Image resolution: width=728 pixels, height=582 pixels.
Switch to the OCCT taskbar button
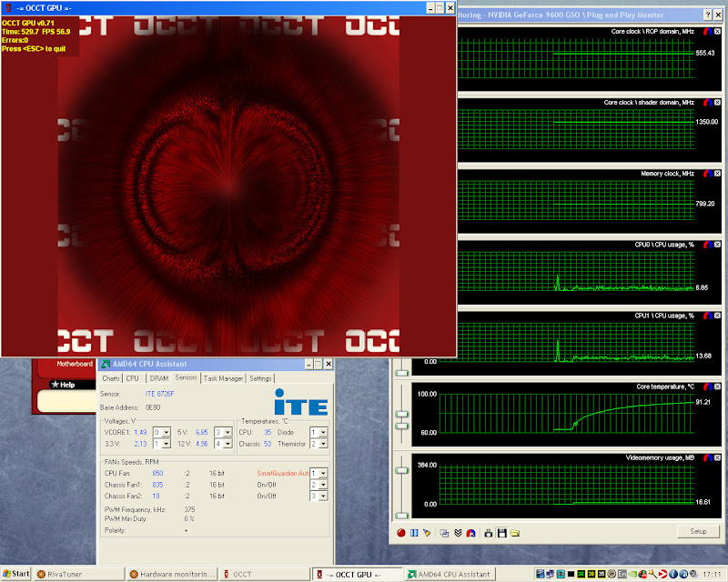[264, 574]
